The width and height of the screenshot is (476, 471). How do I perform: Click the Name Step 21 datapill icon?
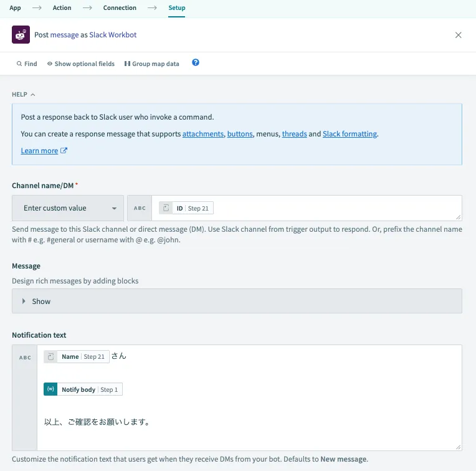pos(51,356)
